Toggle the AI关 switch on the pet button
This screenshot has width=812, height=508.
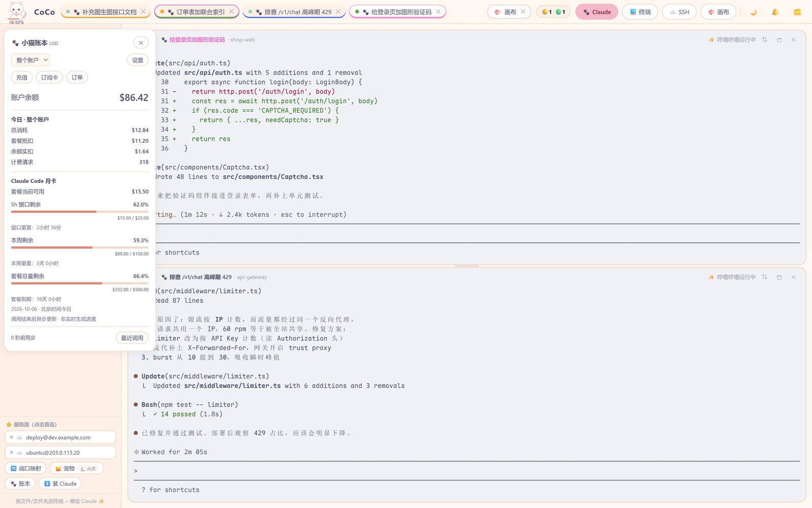pyautogui.click(x=88, y=468)
